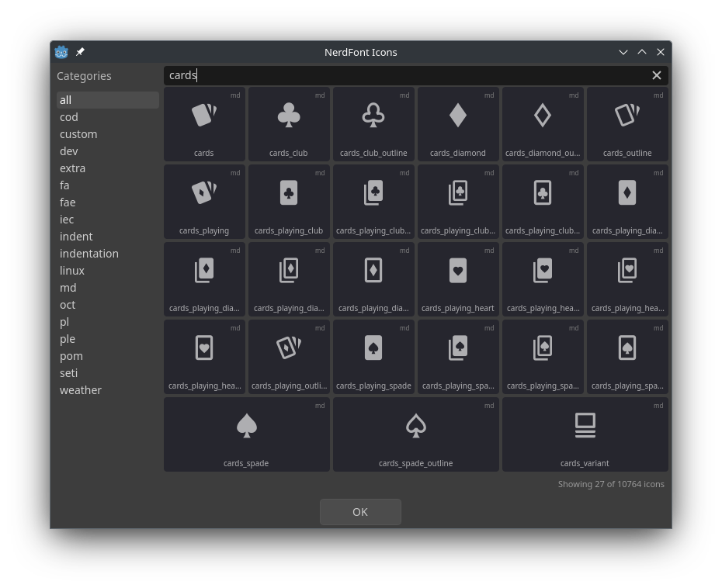Filter by the 'extra' category
This screenshot has height=588, width=722.
[x=108, y=168]
